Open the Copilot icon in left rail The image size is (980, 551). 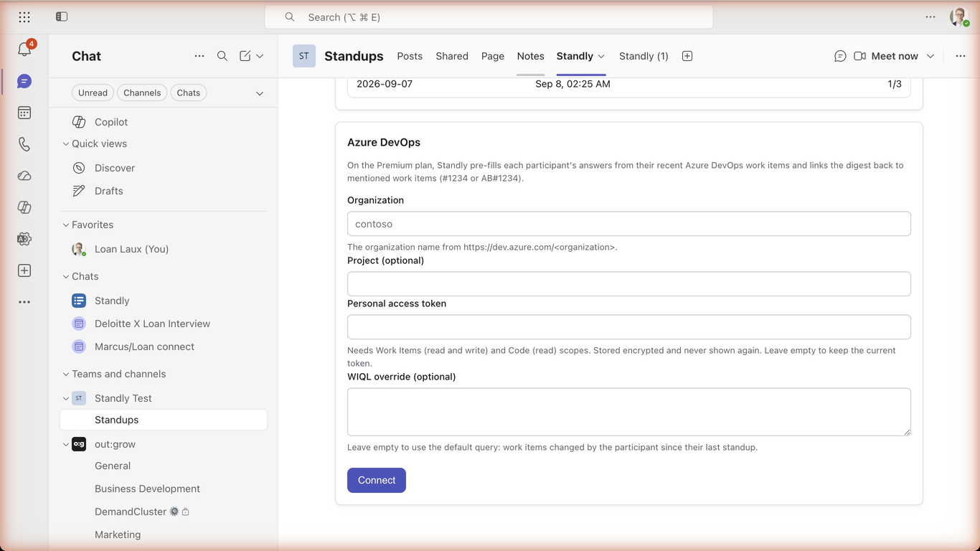pyautogui.click(x=24, y=207)
